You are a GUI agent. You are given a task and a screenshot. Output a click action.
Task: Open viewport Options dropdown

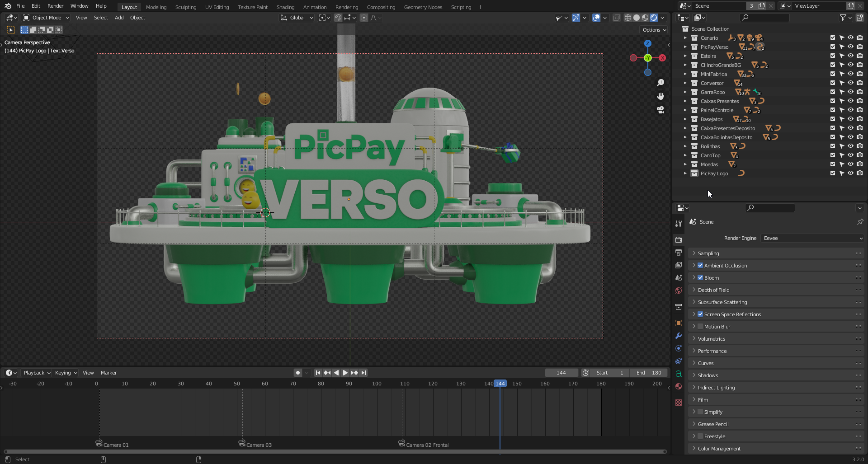(654, 30)
